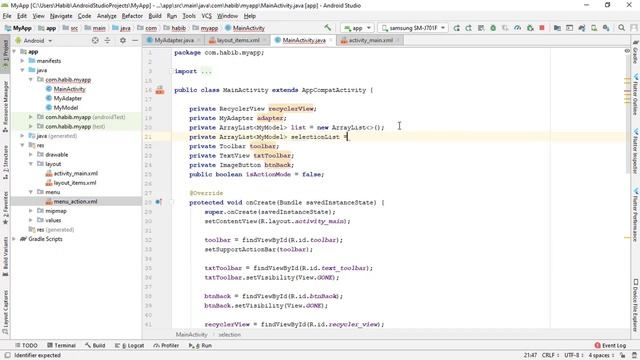640x360 pixels.
Task: Open the Navigate menu
Action: (61, 16)
